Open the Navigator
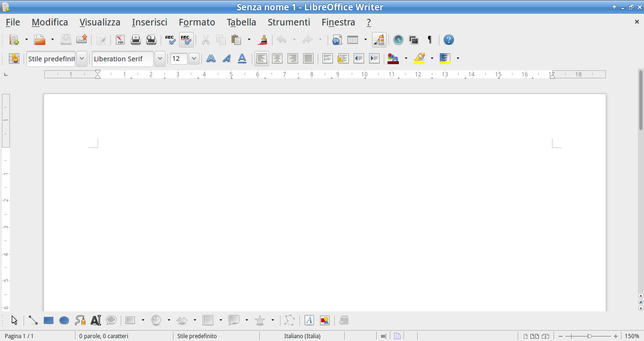This screenshot has width=644, height=341. point(398,40)
